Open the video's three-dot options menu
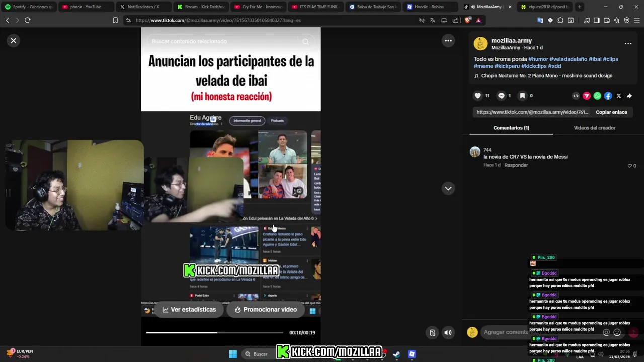 (448, 41)
